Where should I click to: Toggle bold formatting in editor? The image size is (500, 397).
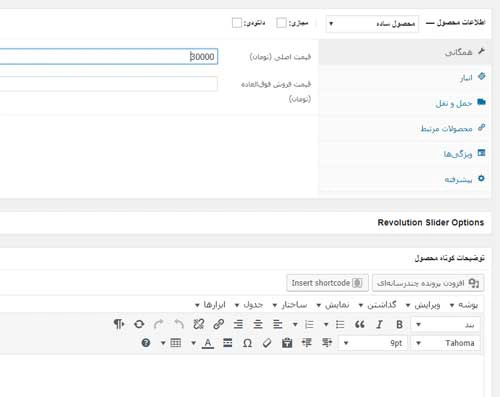pos(399,324)
